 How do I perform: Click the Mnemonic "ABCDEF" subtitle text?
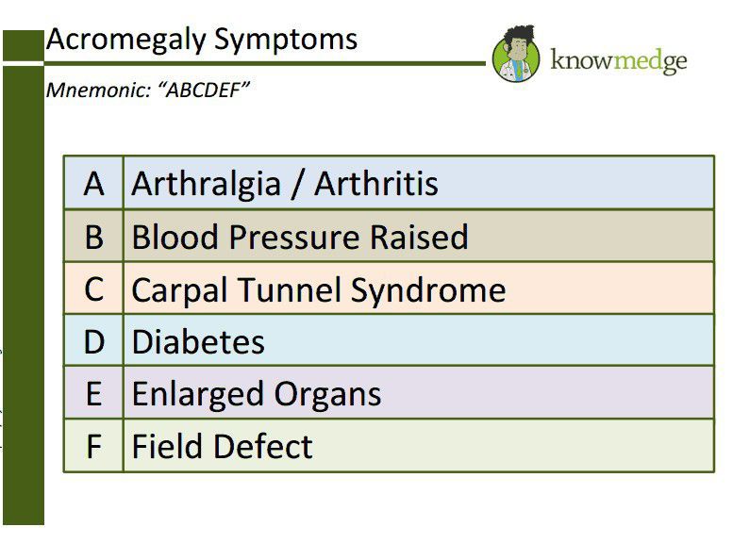pyautogui.click(x=147, y=91)
